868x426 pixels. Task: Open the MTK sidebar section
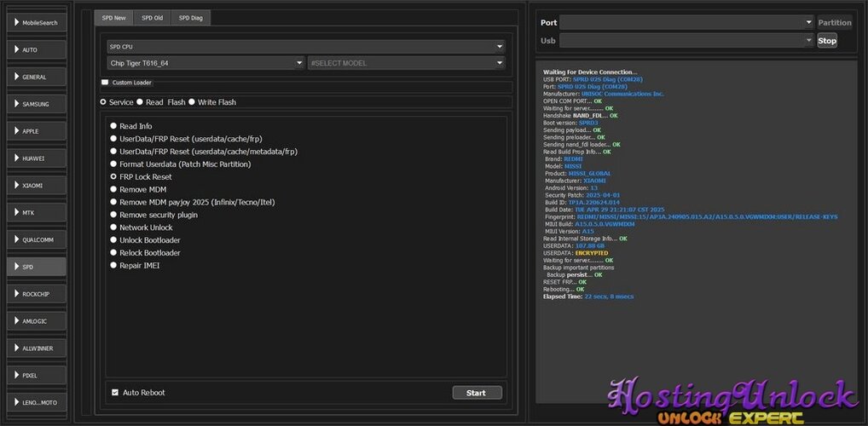coord(37,212)
